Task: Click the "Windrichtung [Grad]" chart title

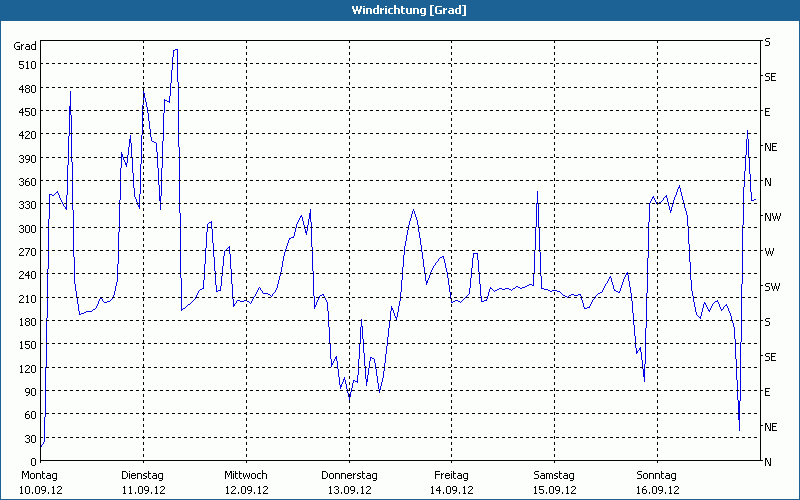Action: pos(409,10)
